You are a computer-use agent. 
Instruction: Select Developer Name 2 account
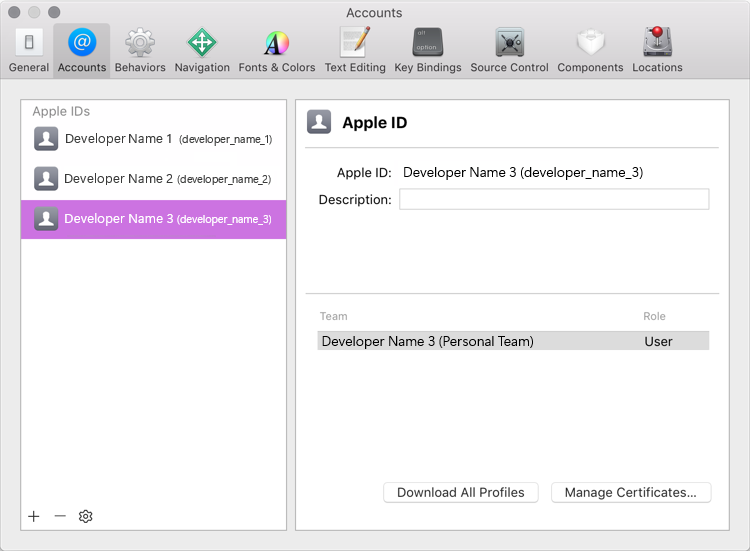point(153,179)
